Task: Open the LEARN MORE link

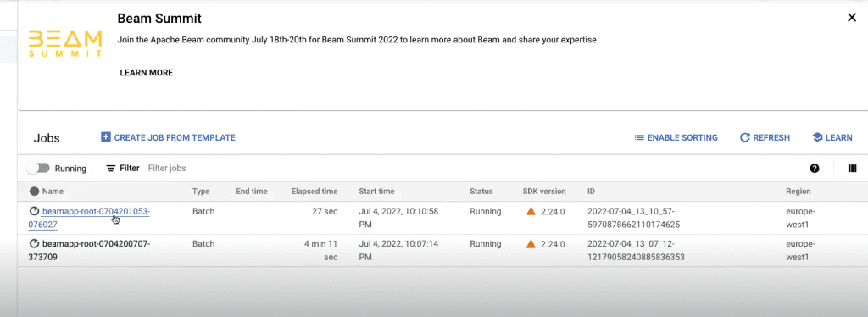Action: (x=146, y=73)
